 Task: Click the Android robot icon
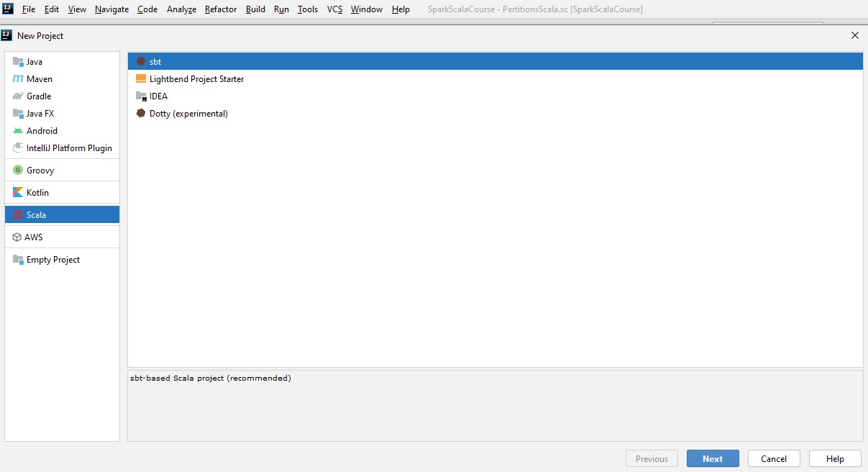point(18,131)
